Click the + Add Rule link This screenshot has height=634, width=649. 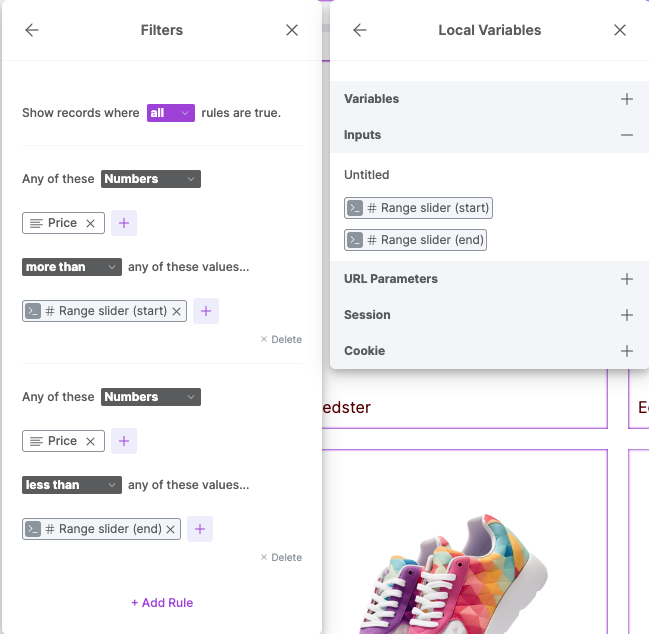point(162,603)
